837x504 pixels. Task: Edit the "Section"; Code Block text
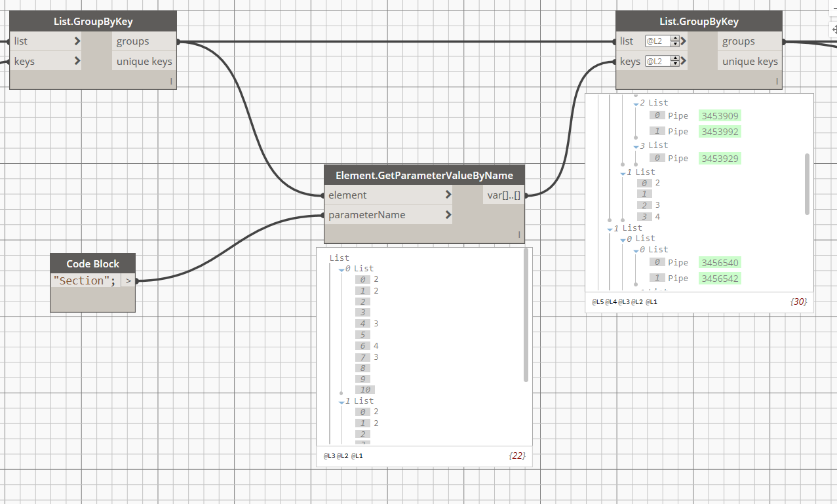tap(86, 281)
